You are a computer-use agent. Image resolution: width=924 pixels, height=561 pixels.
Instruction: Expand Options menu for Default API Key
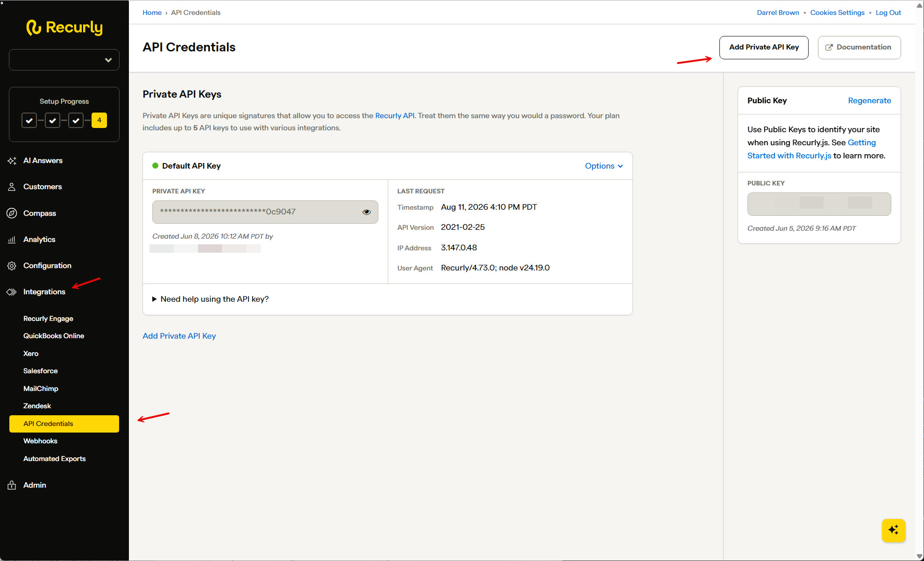point(604,166)
